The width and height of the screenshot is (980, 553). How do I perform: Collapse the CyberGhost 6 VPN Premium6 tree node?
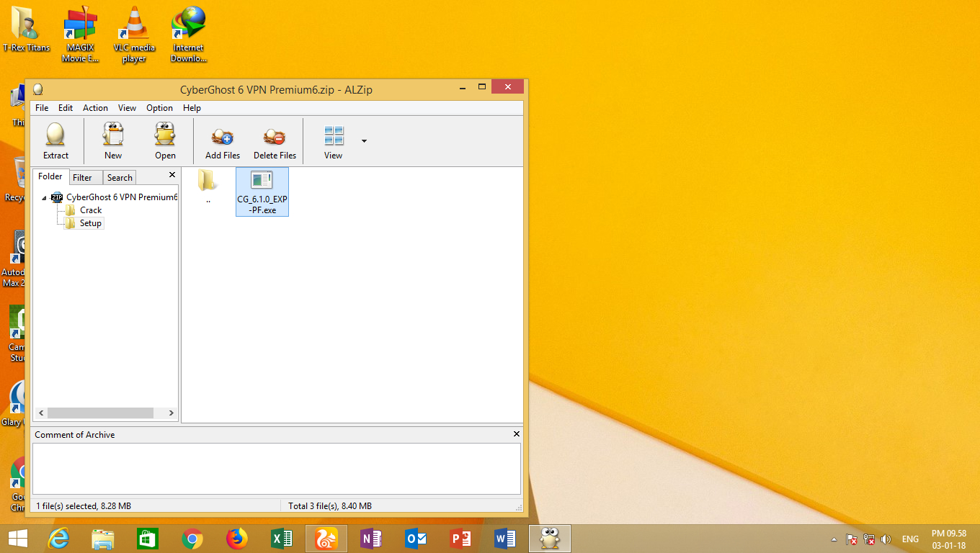tap(45, 198)
